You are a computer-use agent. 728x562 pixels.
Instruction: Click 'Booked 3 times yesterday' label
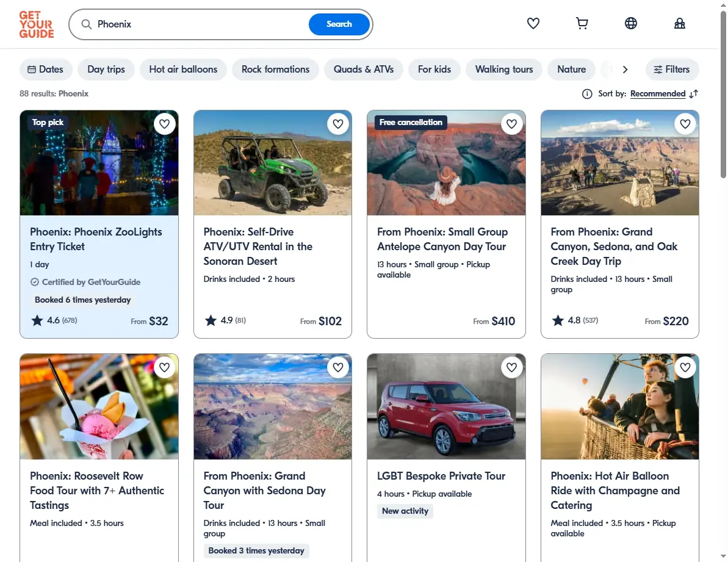(256, 551)
